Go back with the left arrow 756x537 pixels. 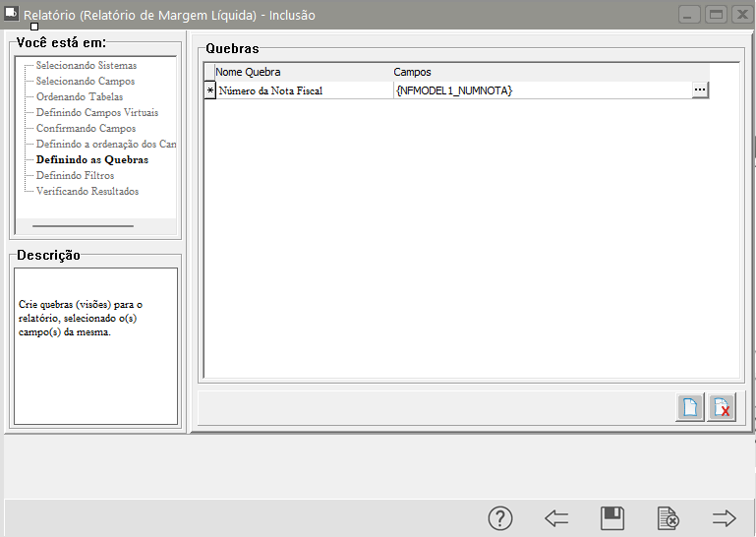556,518
